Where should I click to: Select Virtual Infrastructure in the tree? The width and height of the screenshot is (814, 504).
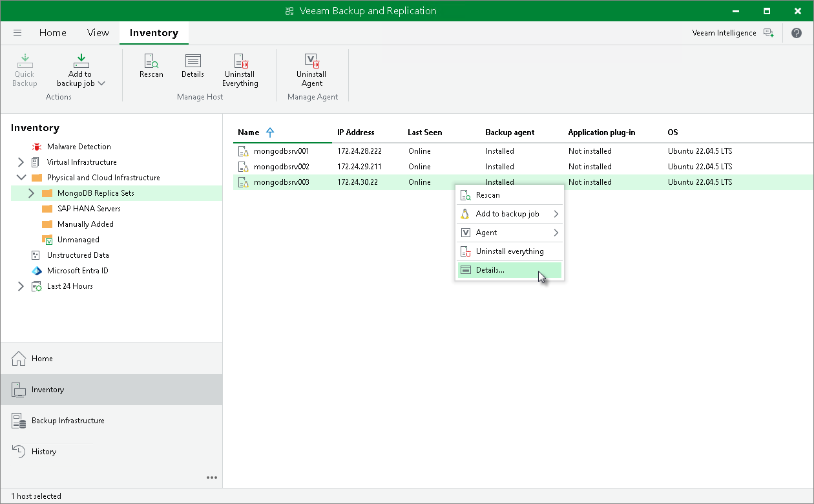point(82,162)
